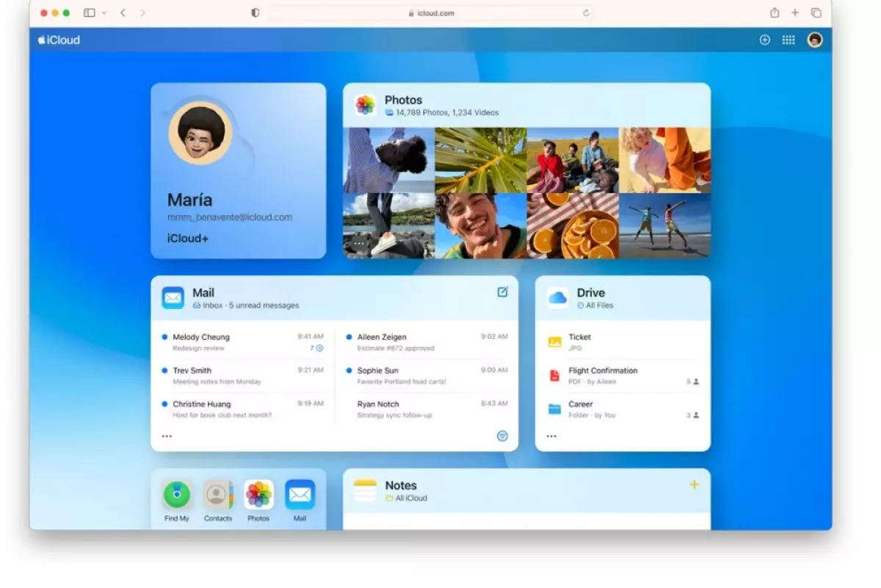Viewport: 881px width, 588px height.
Task: Compose a new email in Mail tile
Action: [x=502, y=291]
